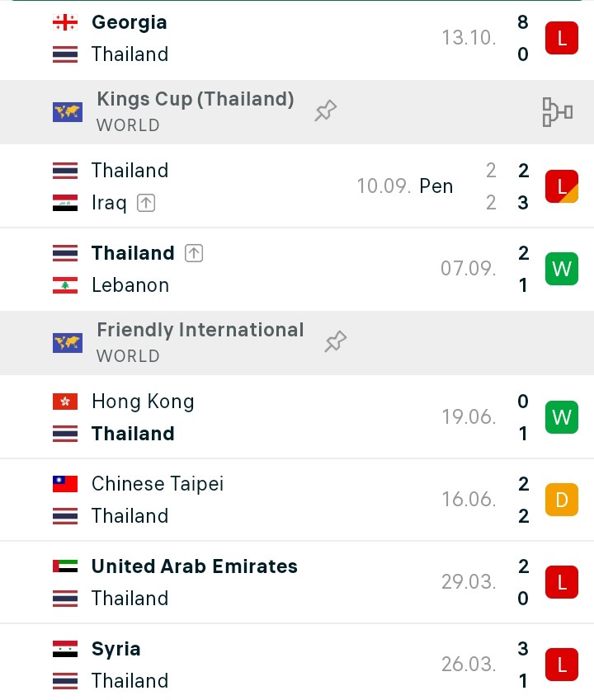Click world map icon beside Kings Cup
594x700 pixels.
(x=68, y=112)
